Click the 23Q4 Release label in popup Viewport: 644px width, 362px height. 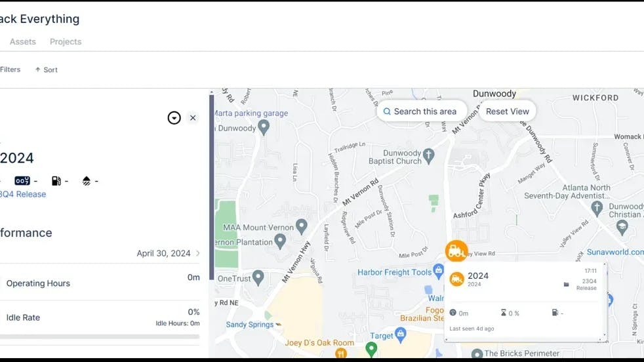(586, 285)
